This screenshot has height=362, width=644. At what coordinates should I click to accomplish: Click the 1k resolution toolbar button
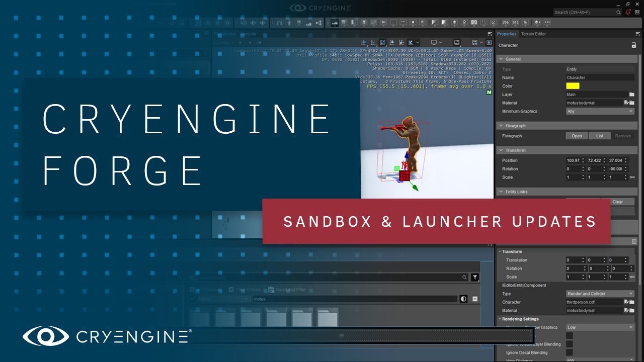[x=525, y=23]
